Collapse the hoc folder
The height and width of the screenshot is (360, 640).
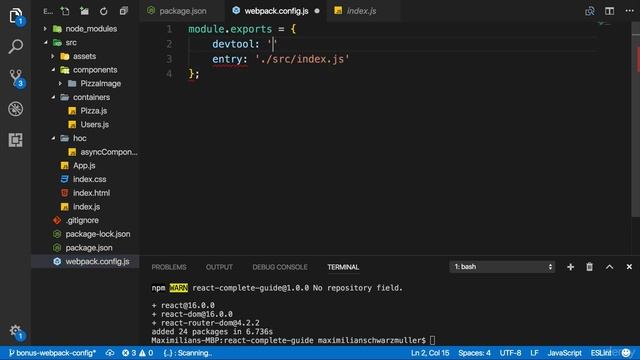point(53,138)
